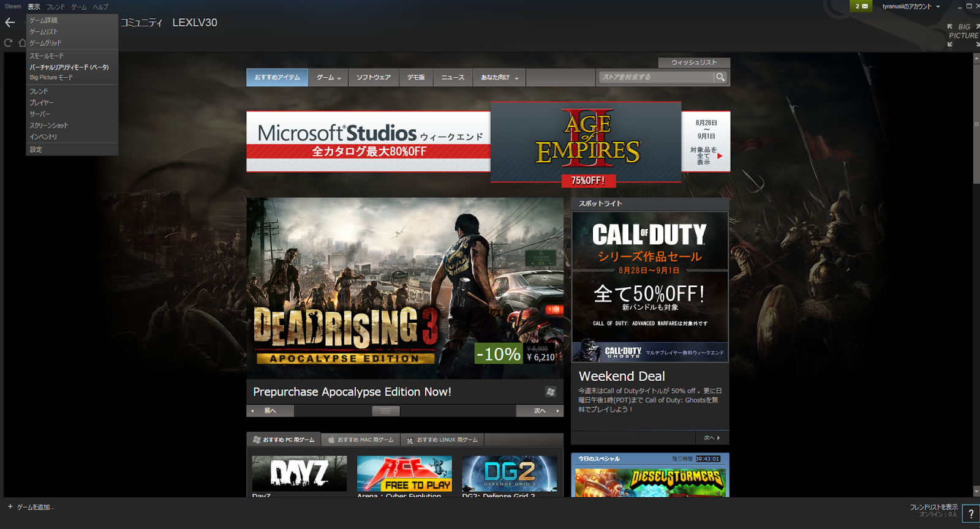Reload the page with the refresh icon
Image resolution: width=980 pixels, height=529 pixels.
[x=8, y=43]
